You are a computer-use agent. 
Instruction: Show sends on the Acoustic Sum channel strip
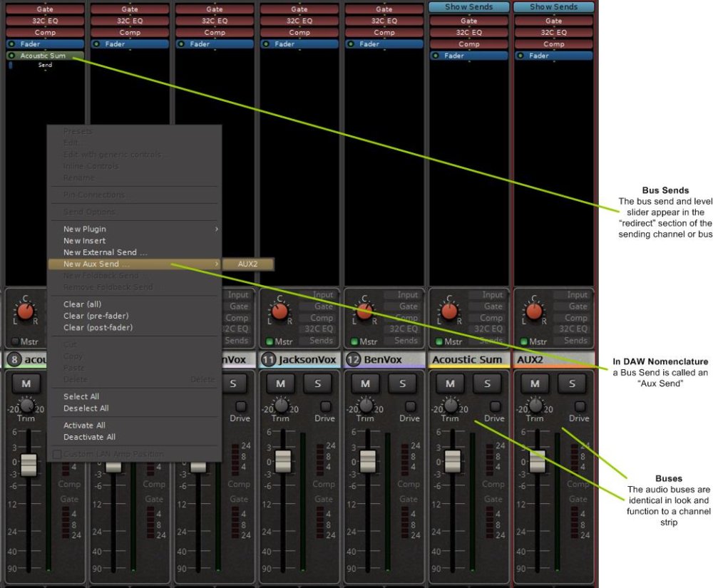point(469,6)
